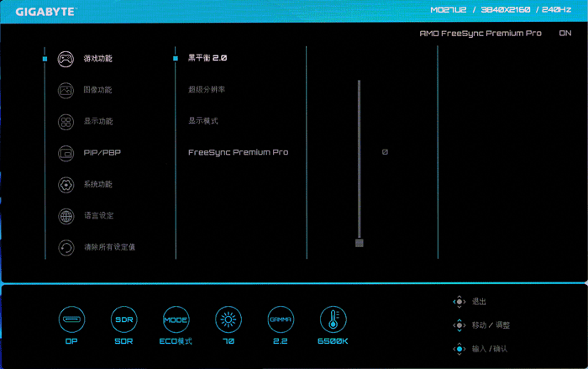Click the MODE circle icon

pyautogui.click(x=176, y=319)
